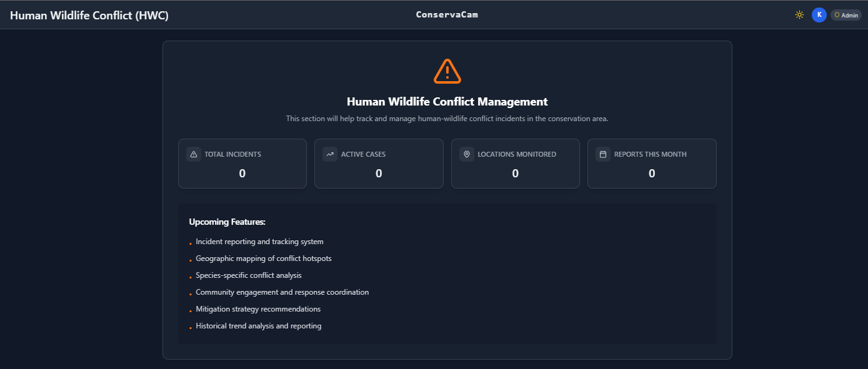The height and width of the screenshot is (369, 868).
Task: Click the Total Incidents warning icon
Action: 194,154
